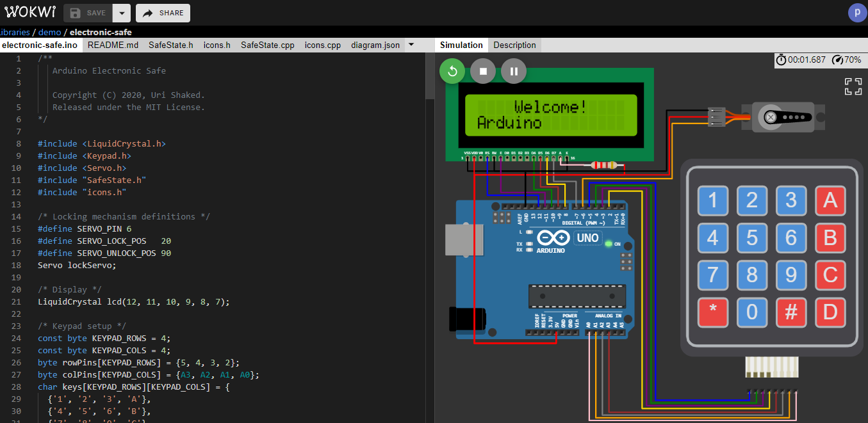This screenshot has height=423, width=868.
Task: Click the Arduino USB port connector
Action: click(x=463, y=241)
